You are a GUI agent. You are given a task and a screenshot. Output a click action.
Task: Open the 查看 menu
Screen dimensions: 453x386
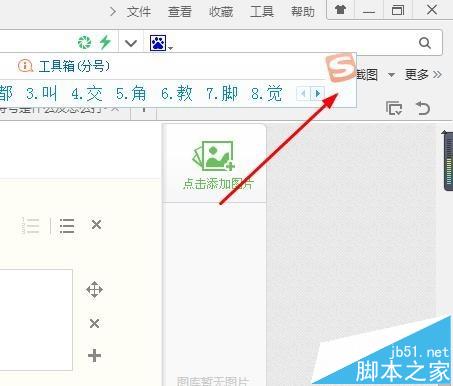click(x=180, y=12)
